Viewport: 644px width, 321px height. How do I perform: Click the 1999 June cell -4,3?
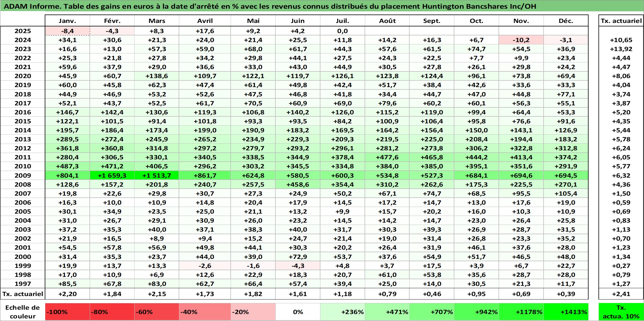coord(298,266)
